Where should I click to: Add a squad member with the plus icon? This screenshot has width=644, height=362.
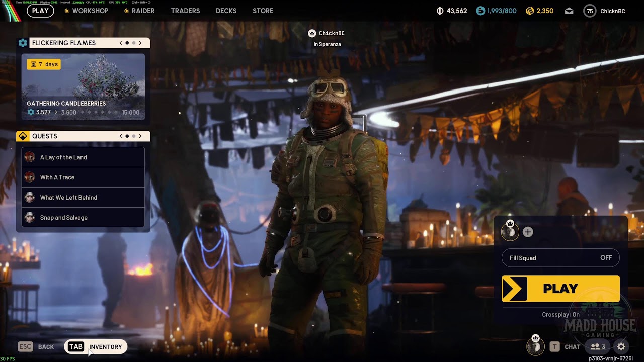528,232
